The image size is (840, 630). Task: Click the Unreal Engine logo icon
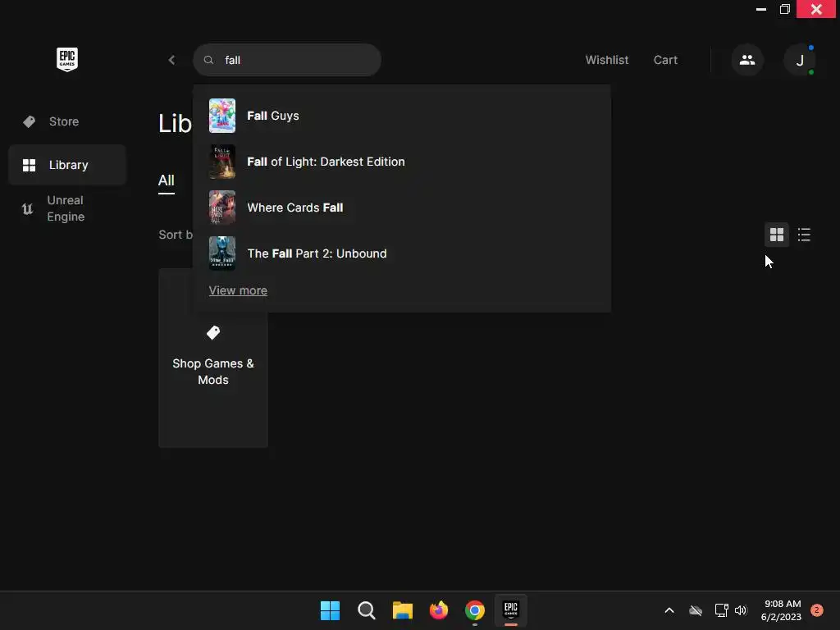click(27, 209)
